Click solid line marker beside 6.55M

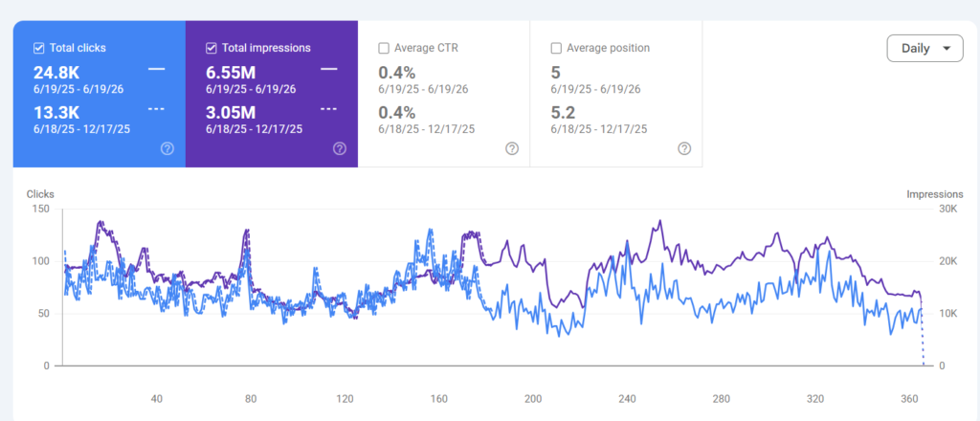click(x=329, y=69)
